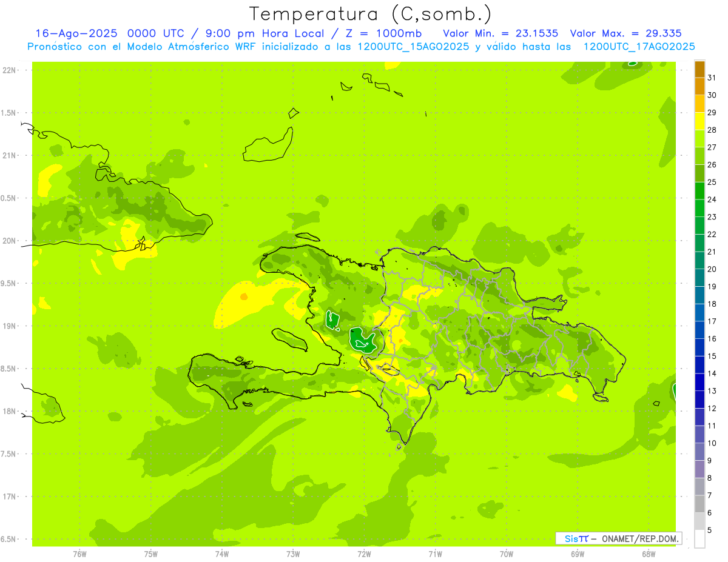
Task: Click the '71W' longitude label
Action: pyautogui.click(x=435, y=554)
